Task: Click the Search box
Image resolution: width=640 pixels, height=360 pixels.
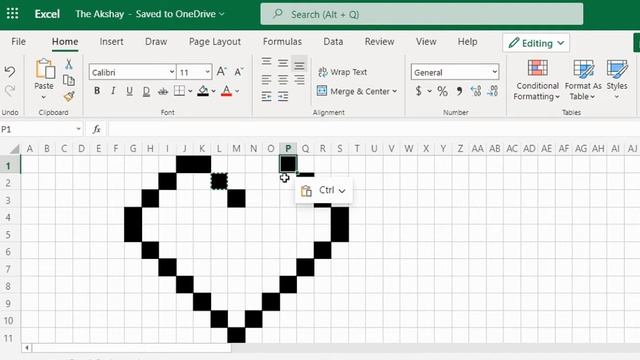Action: 422,14
